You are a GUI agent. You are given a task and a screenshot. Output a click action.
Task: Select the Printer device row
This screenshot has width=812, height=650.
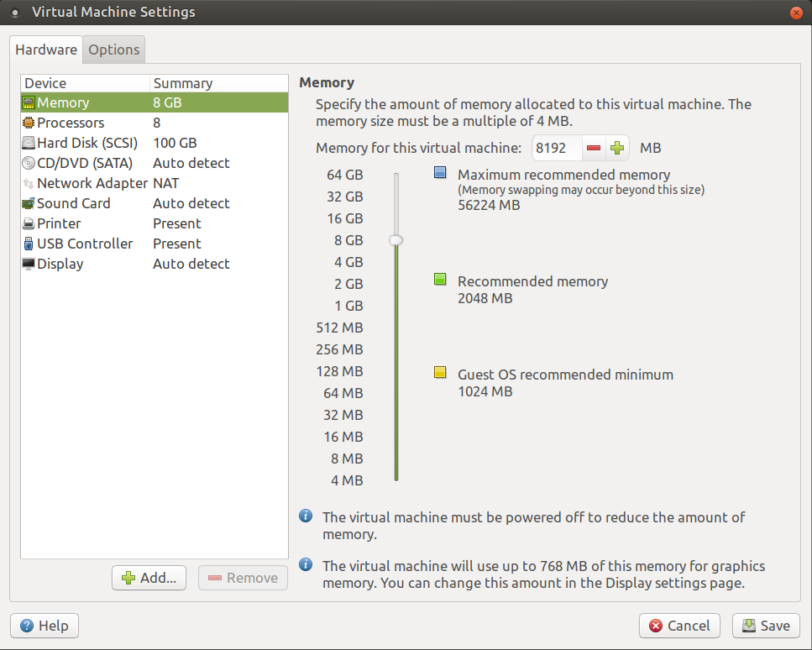tap(155, 223)
